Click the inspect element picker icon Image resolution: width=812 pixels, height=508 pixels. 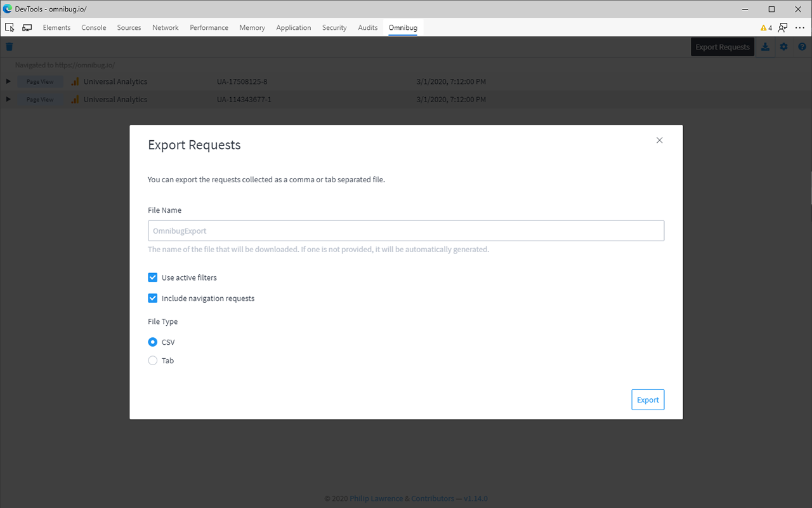10,27
